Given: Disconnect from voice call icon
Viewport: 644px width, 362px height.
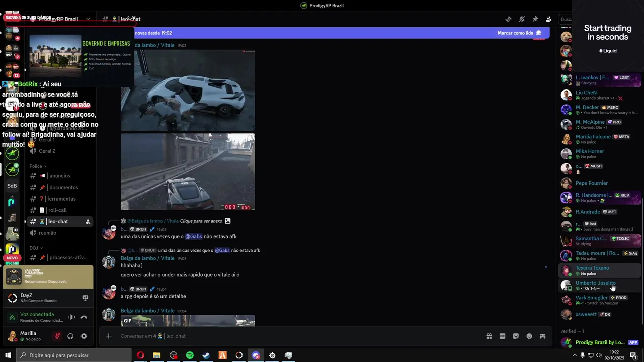Looking at the screenshot, I should pyautogui.click(x=84, y=317).
